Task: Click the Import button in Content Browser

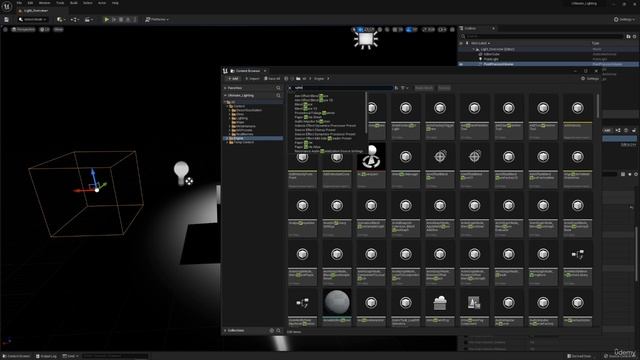Action: (x=252, y=79)
